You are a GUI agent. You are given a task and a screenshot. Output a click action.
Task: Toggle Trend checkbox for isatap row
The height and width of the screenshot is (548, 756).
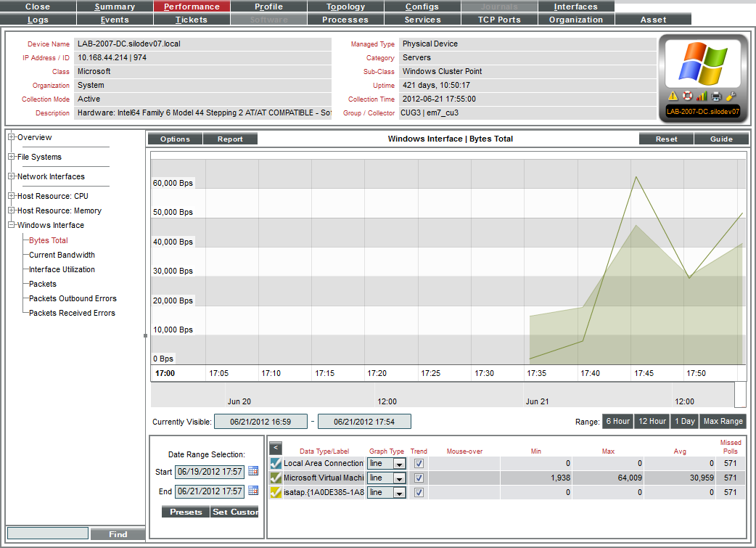(x=419, y=492)
